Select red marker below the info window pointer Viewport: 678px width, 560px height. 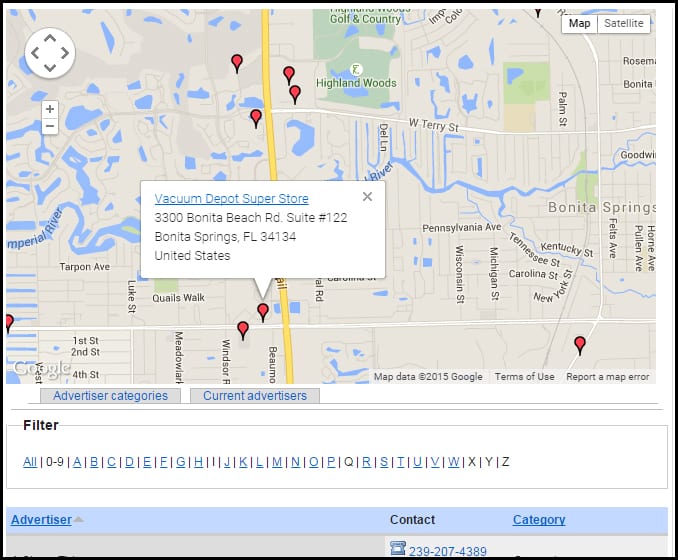click(x=263, y=312)
